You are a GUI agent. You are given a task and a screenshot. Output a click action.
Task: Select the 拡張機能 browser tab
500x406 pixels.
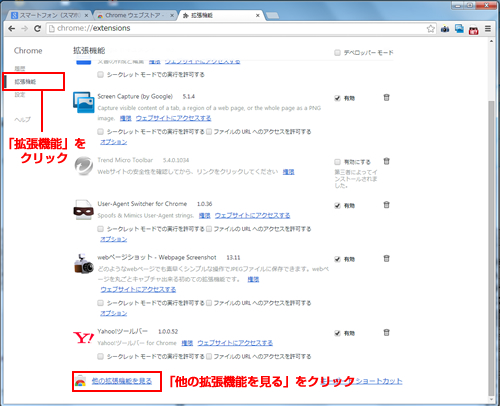(x=220, y=15)
